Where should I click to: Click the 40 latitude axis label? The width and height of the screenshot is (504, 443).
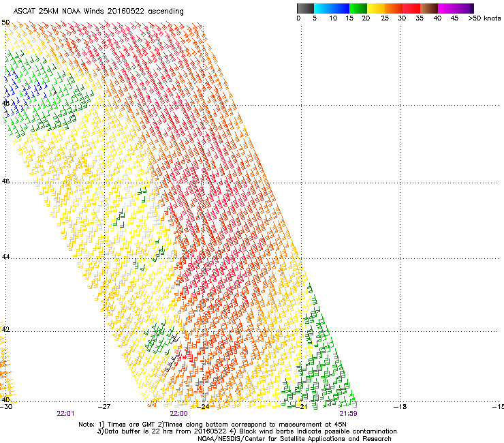click(x=5, y=399)
